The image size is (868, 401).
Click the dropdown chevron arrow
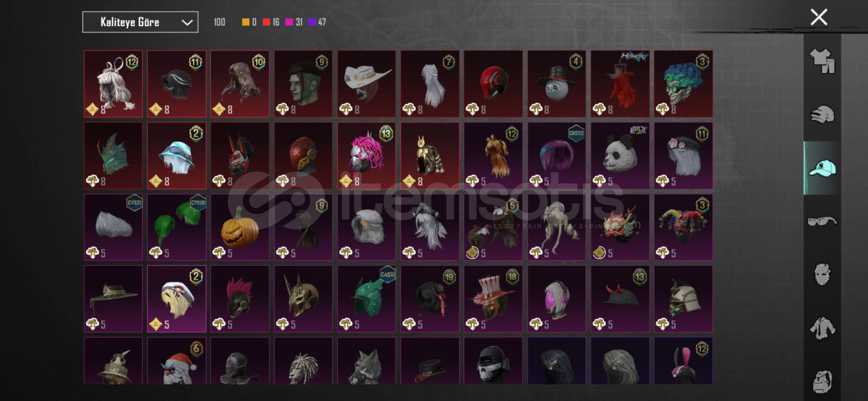click(x=187, y=23)
